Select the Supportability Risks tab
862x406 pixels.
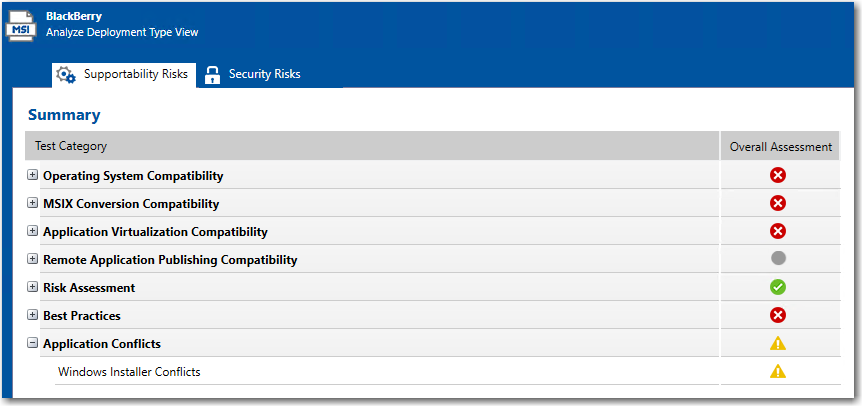point(135,74)
